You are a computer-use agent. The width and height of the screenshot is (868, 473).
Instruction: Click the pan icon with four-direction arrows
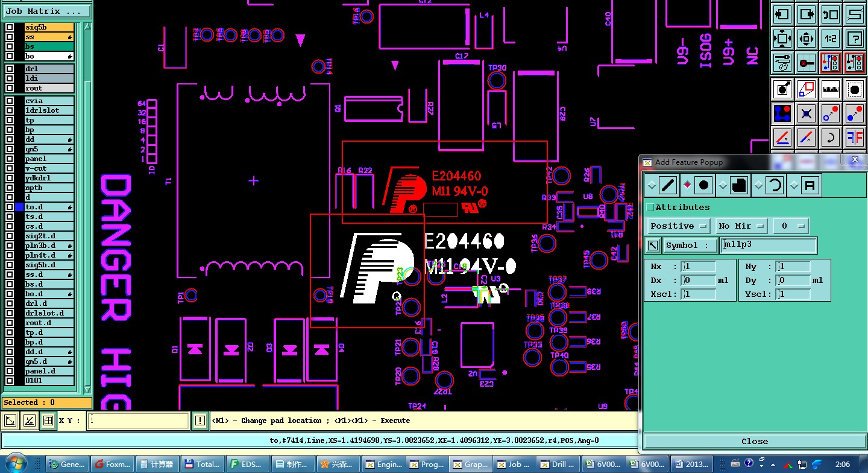(x=806, y=39)
